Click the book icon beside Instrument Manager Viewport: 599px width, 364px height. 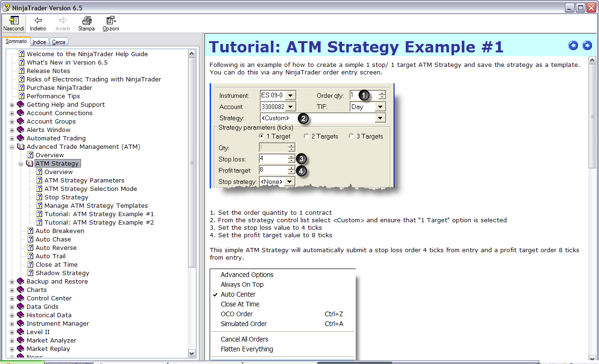click(21, 323)
